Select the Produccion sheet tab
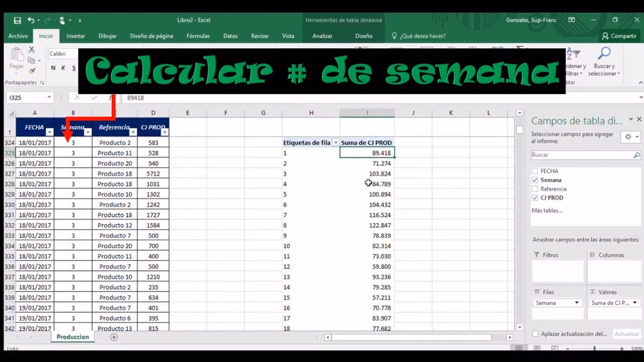 coord(72,337)
